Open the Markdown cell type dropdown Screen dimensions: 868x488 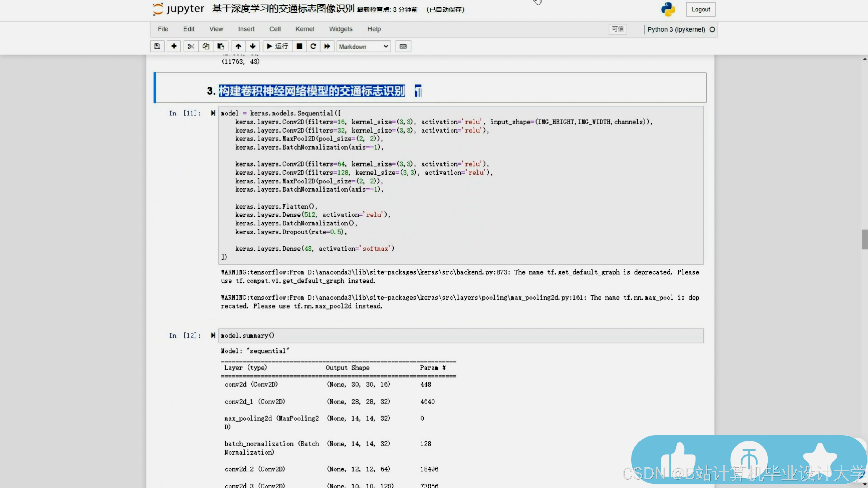click(363, 47)
